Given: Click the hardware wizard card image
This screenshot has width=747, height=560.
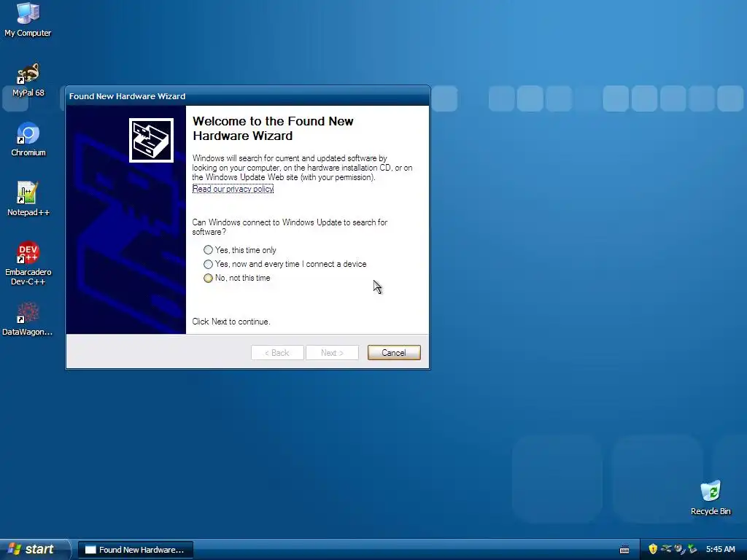Looking at the screenshot, I should pos(151,140).
